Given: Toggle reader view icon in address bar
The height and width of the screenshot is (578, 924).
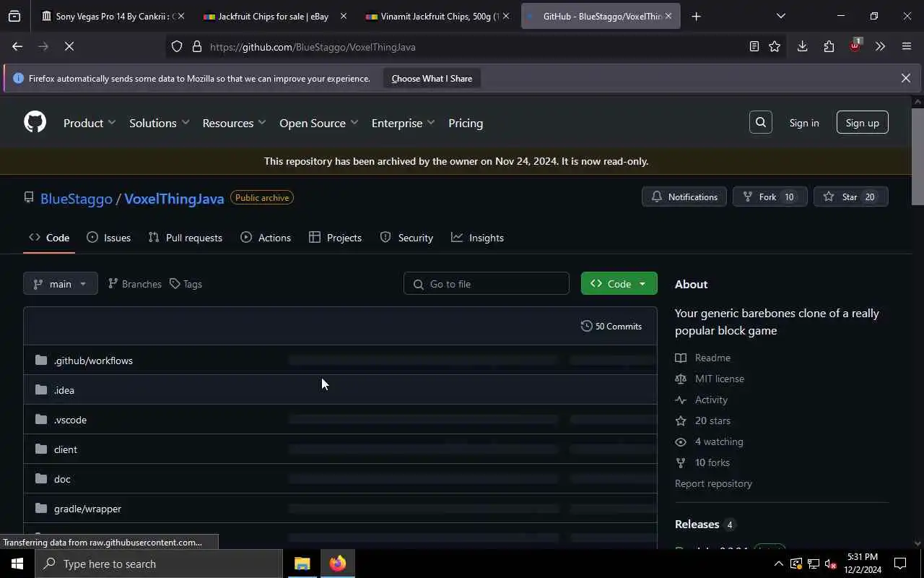Looking at the screenshot, I should click(754, 47).
